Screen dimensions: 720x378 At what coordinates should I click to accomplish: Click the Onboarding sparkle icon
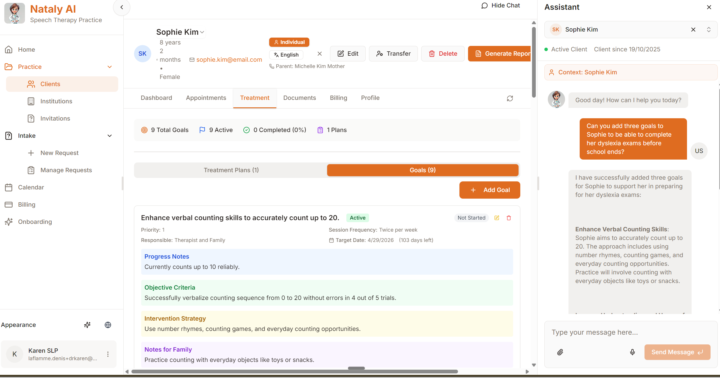tap(8, 222)
